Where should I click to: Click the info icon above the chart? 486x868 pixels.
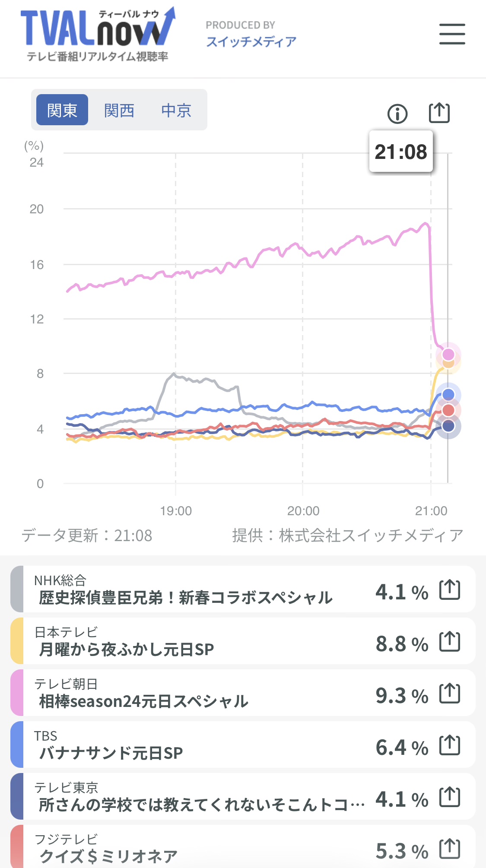397,114
